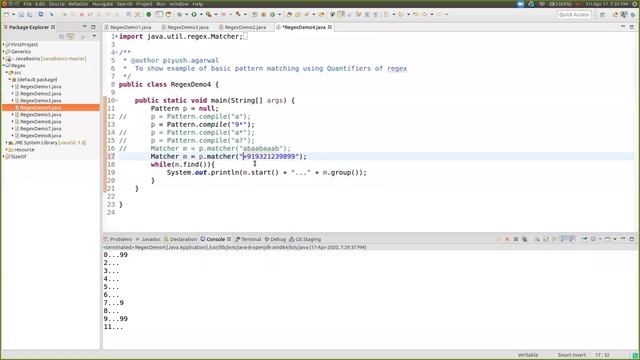Click 'Smart Insert' in the status bar
The image size is (640, 360).
click(x=571, y=355)
